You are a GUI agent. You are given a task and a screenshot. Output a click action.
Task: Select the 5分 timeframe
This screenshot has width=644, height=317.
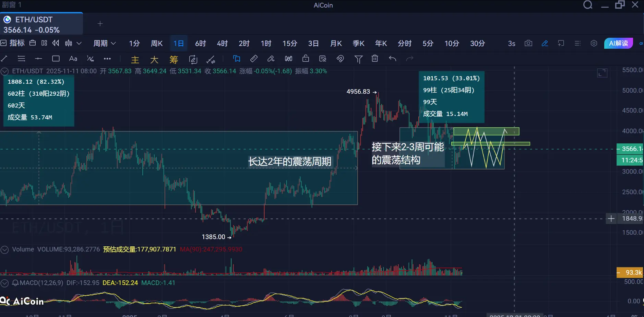tap(428, 43)
